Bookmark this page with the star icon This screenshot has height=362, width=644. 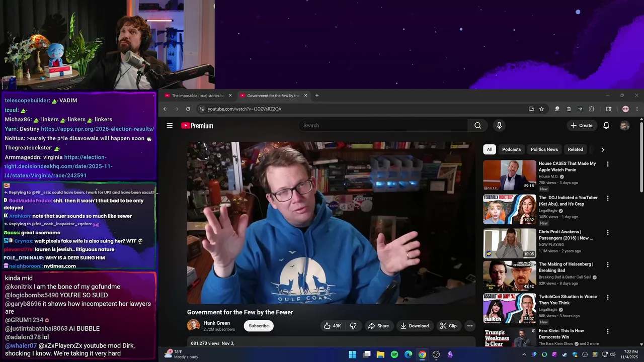click(541, 109)
